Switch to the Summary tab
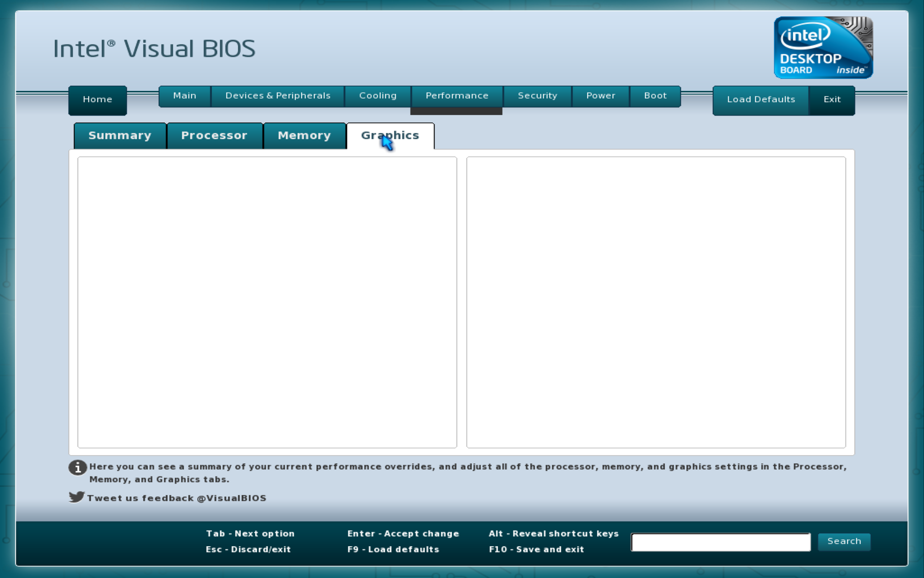 point(120,136)
